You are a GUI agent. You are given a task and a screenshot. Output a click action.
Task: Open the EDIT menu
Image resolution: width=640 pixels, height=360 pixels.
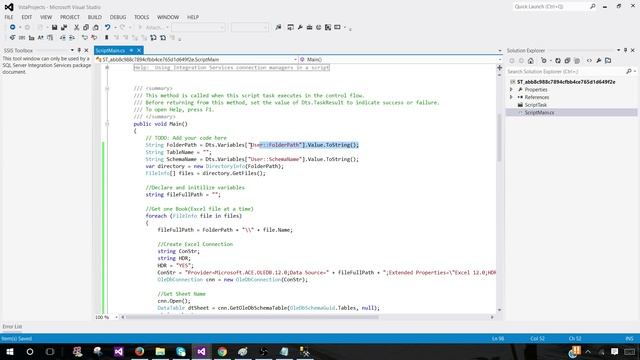27,17
